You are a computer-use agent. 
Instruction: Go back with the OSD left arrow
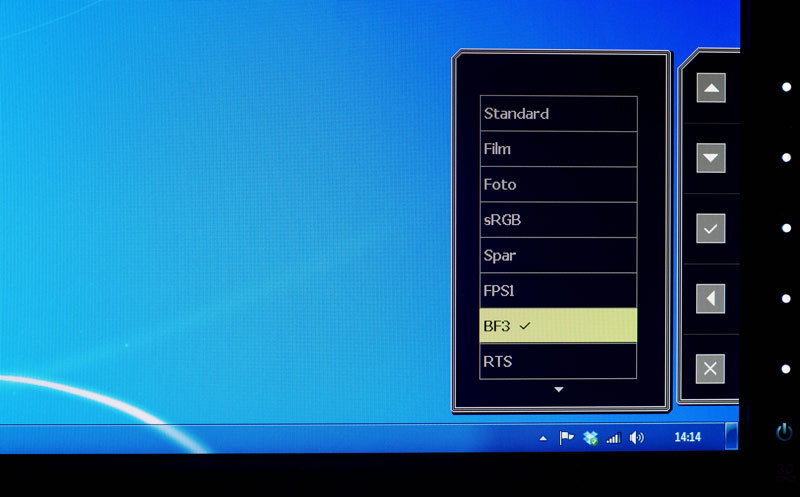pyautogui.click(x=710, y=299)
